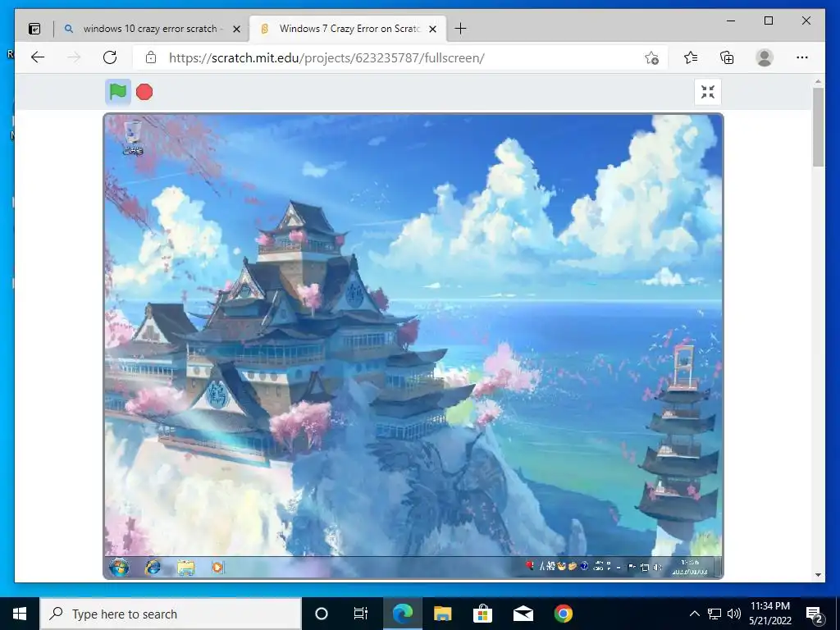840x630 pixels.
Task: Close the Windows 7 Crazy Error tab
Action: (433, 29)
